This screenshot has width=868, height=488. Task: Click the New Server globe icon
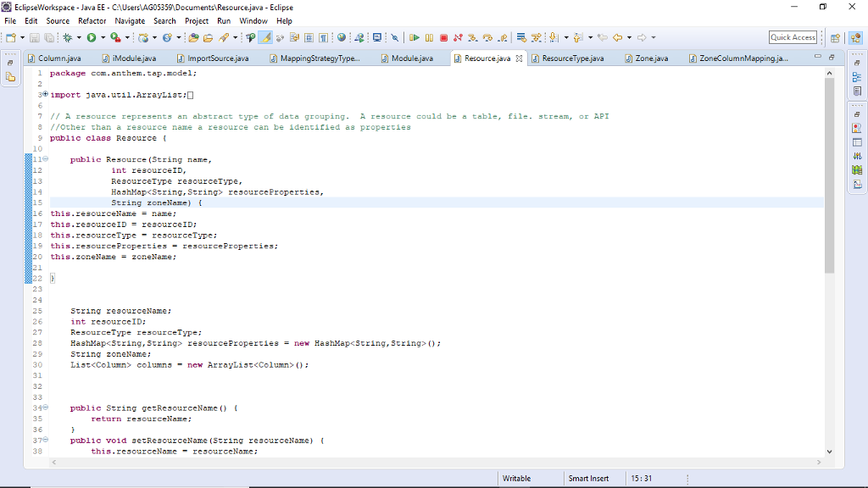(143, 37)
